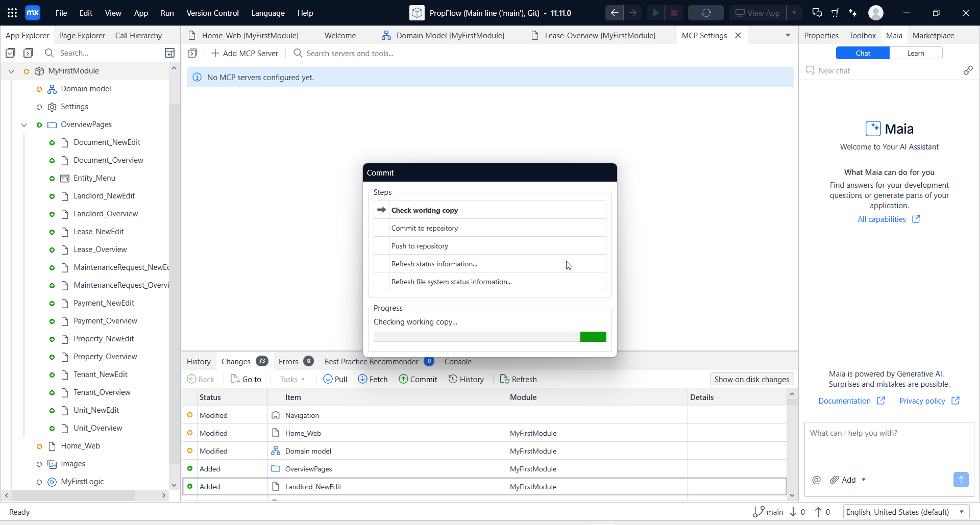This screenshot has width=980, height=525.
Task: Switch Maia to Learn mode
Action: click(x=916, y=53)
